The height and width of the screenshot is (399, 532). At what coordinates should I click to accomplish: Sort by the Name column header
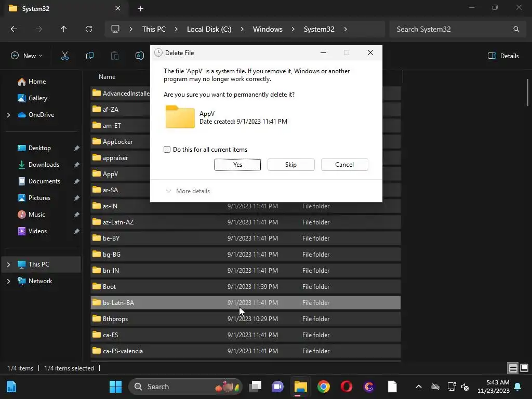click(x=107, y=77)
